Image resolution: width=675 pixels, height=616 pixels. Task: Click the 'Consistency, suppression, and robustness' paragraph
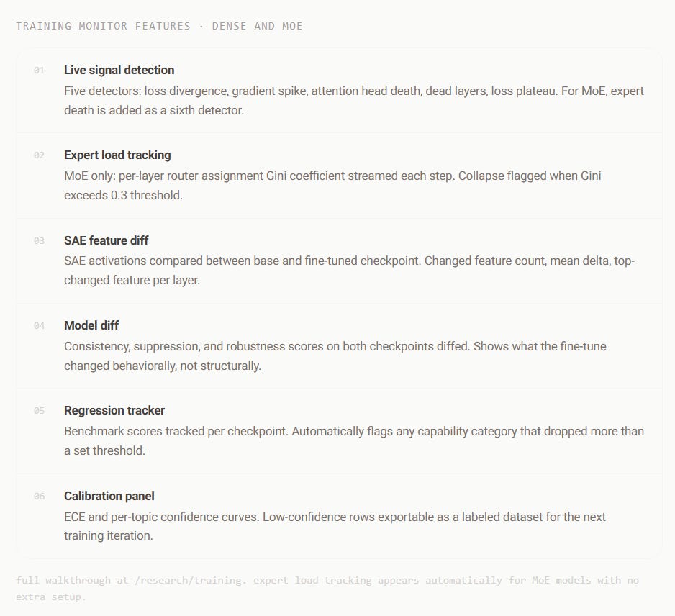(x=335, y=356)
